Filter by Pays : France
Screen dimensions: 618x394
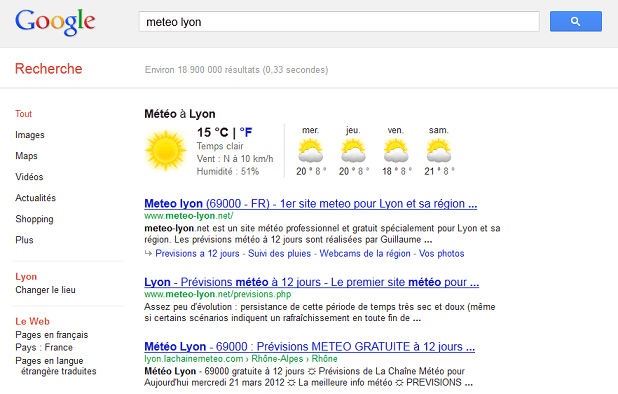pos(44,347)
